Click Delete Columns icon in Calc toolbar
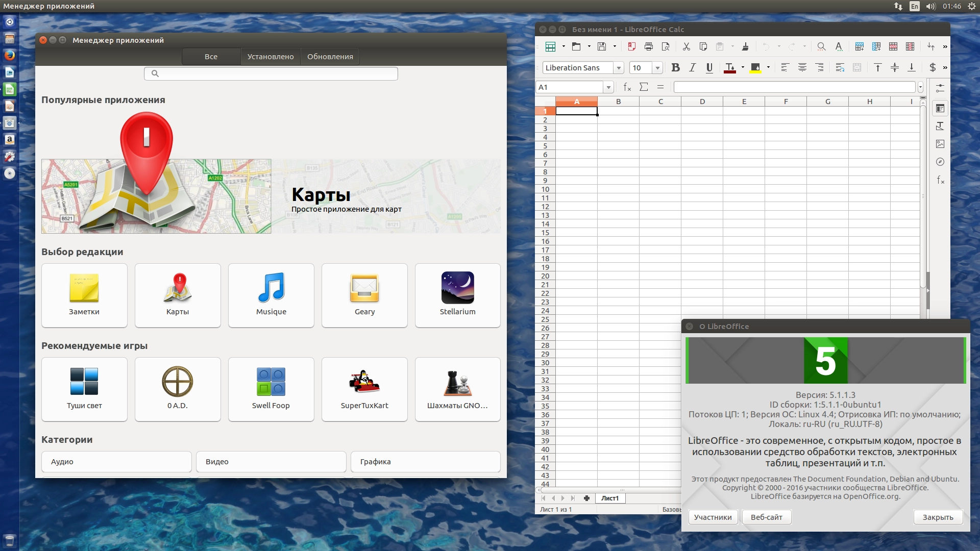Image resolution: width=980 pixels, height=551 pixels. 910,46
